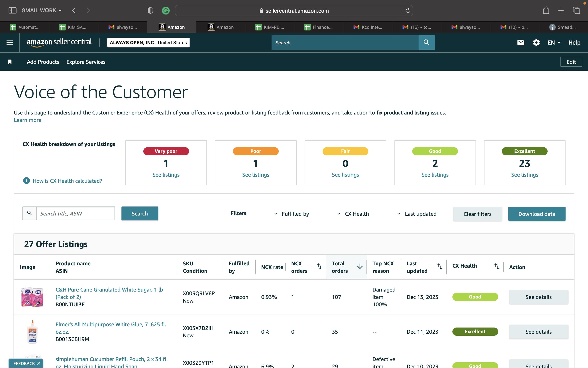Open How is CX Health calculated link
The width and height of the screenshot is (588, 368).
67,181
